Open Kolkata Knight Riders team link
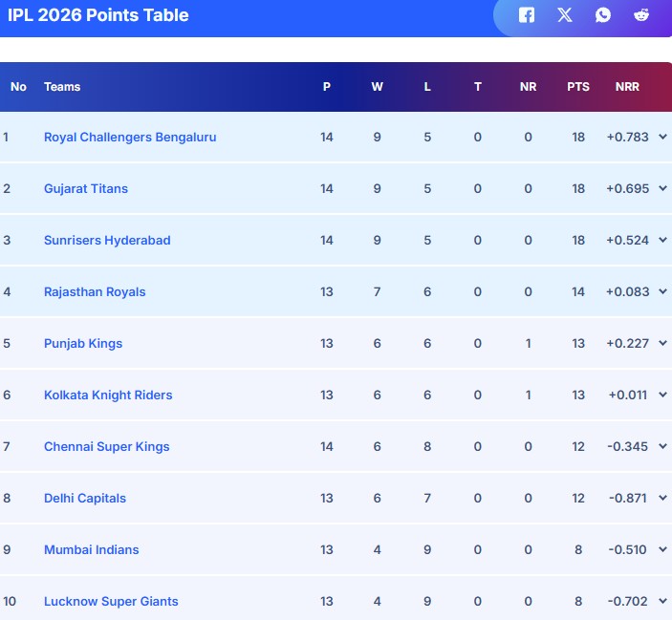 pyautogui.click(x=108, y=395)
